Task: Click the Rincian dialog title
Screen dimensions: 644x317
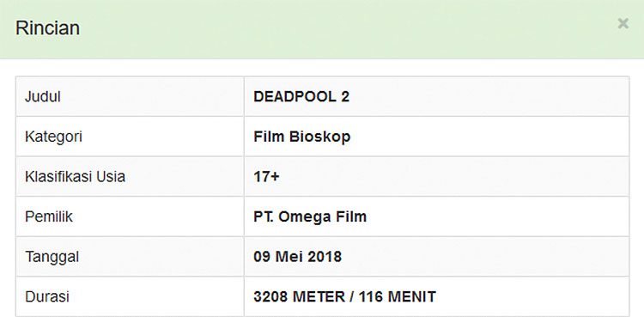Action: pyautogui.click(x=47, y=28)
